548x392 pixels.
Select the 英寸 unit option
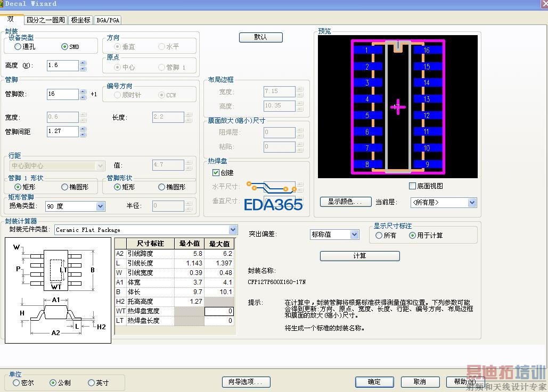(x=91, y=382)
